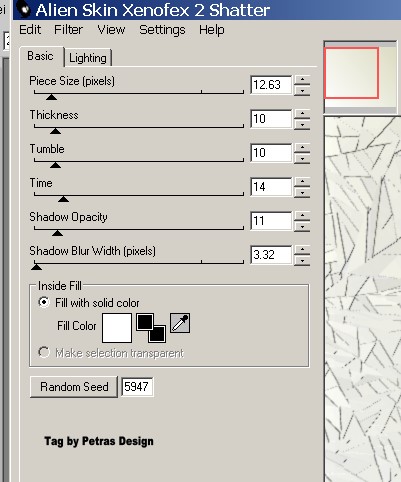Pick fill color with the eyedropper icon
Screen dimensions: 401x482
coord(180,323)
